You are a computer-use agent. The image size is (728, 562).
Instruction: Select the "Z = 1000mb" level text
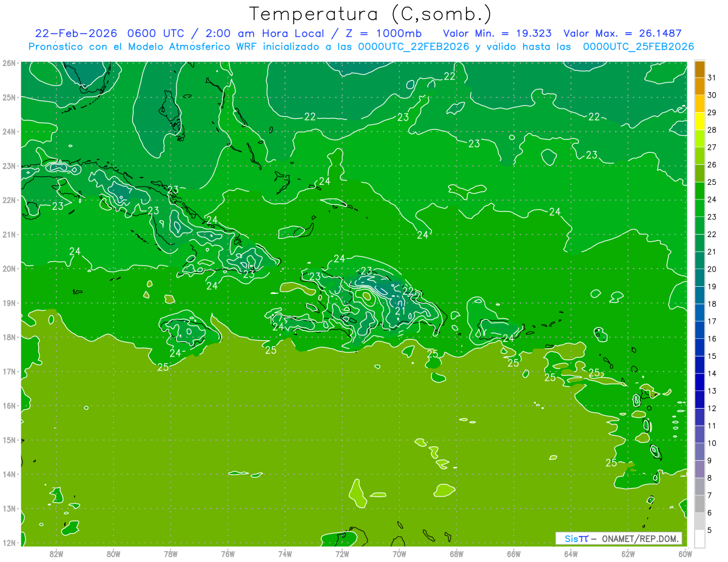(383, 33)
